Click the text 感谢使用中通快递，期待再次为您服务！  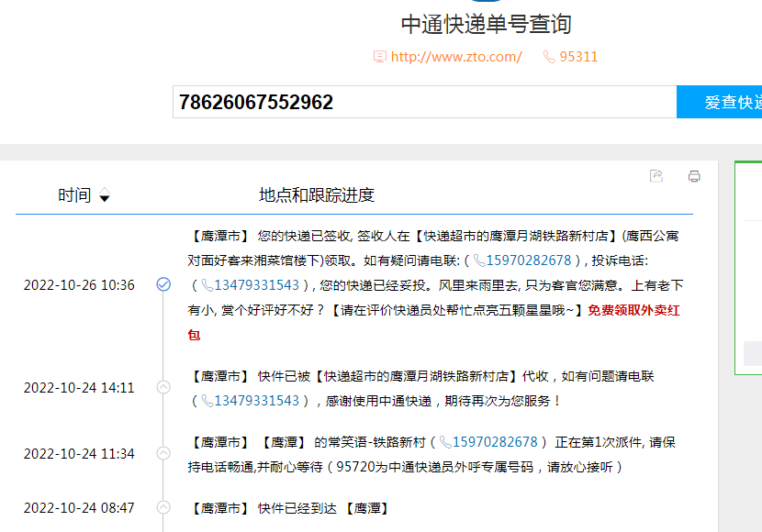[x=444, y=401]
